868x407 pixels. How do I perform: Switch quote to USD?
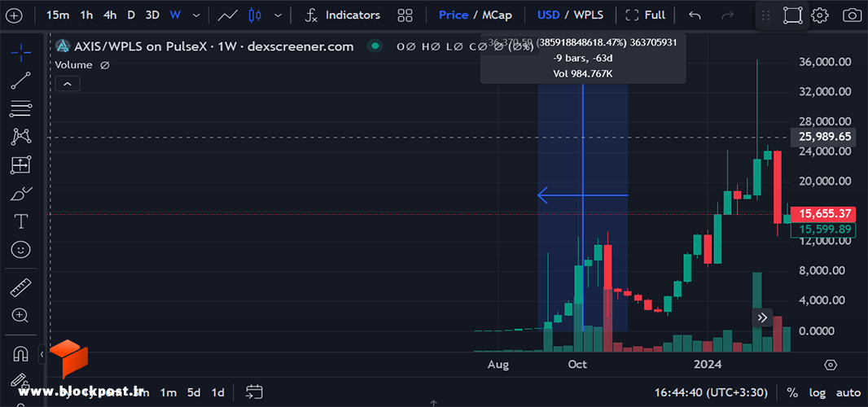pyautogui.click(x=549, y=15)
